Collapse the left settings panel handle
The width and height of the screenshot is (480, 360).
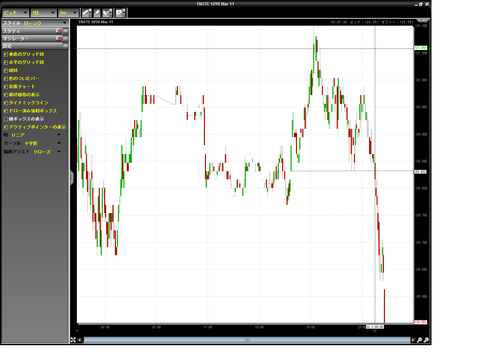72,177
